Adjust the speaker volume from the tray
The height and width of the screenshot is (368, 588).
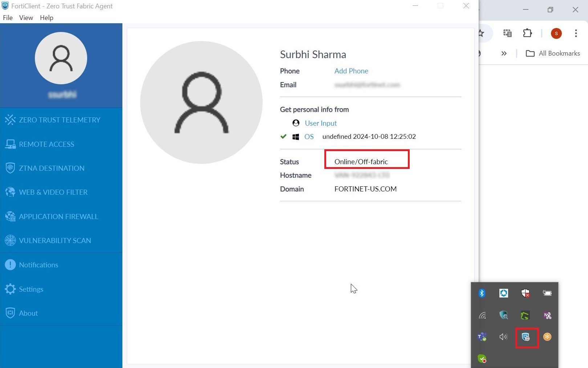503,337
